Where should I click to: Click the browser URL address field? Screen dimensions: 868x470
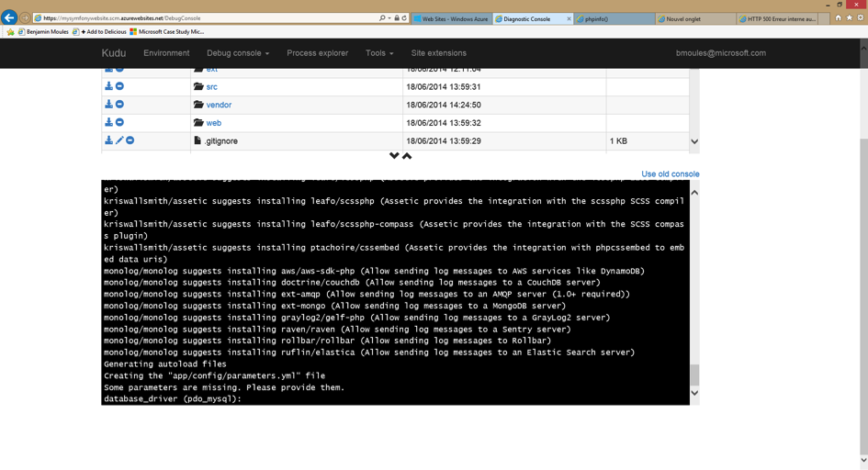(205, 18)
